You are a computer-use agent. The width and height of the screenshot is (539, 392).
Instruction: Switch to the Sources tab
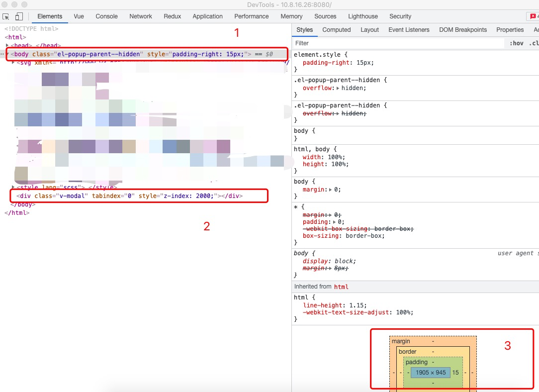click(x=325, y=16)
